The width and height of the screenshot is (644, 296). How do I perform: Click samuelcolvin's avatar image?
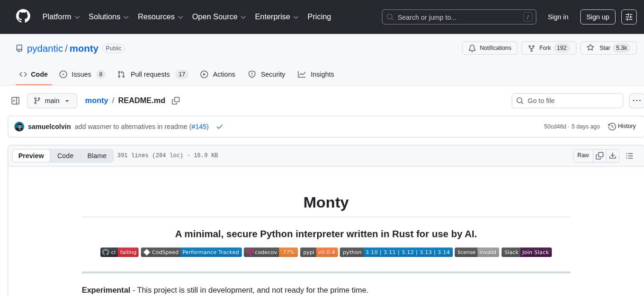pos(19,127)
